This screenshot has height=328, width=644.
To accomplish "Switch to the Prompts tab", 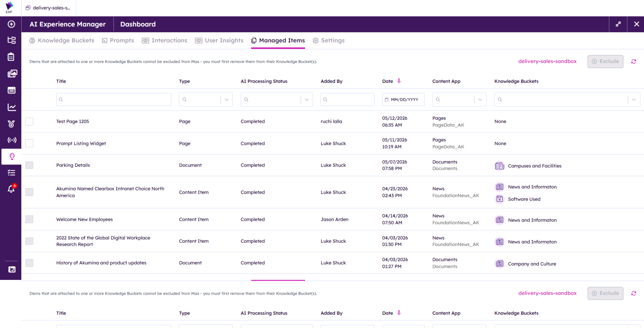I will [118, 41].
